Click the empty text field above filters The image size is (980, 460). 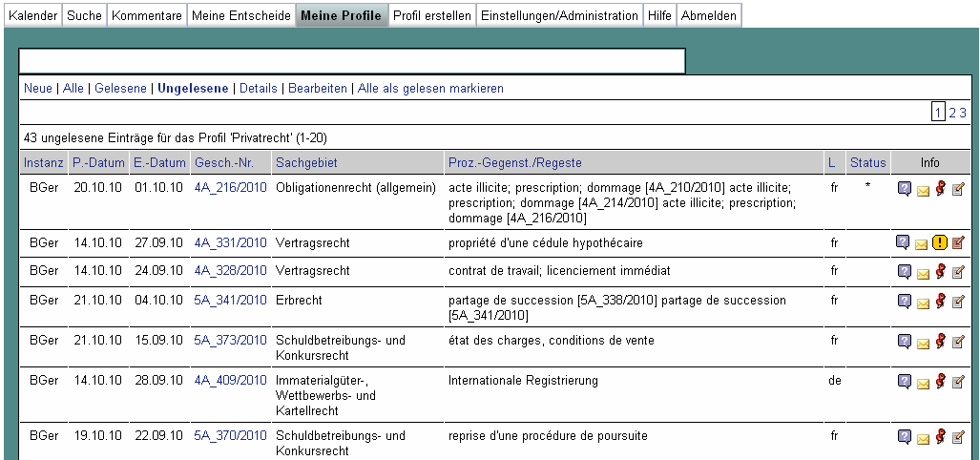pyautogui.click(x=352, y=61)
